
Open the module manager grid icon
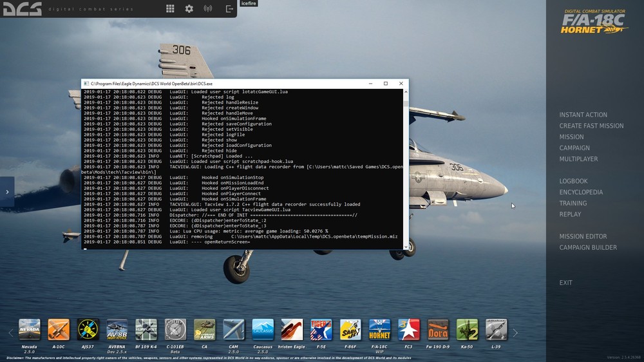[170, 8]
